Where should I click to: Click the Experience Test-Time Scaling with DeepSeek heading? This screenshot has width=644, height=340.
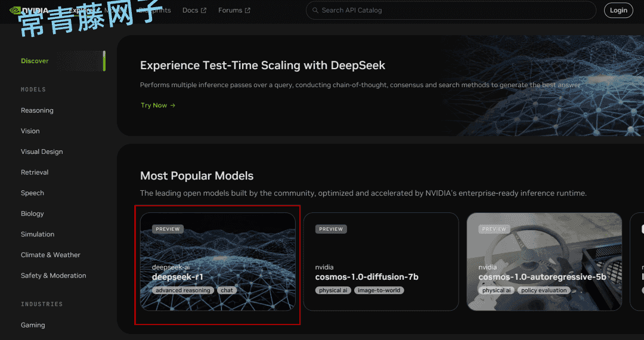click(x=262, y=65)
